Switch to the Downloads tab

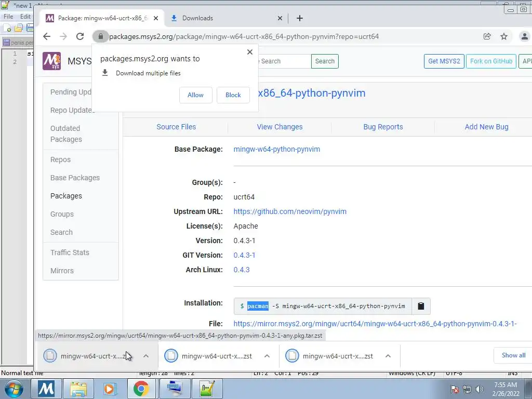pyautogui.click(x=227, y=18)
